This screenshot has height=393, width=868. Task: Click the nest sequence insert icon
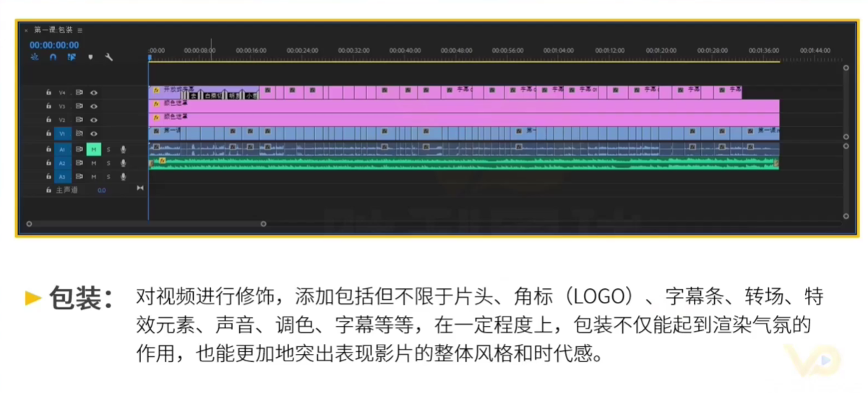click(35, 57)
